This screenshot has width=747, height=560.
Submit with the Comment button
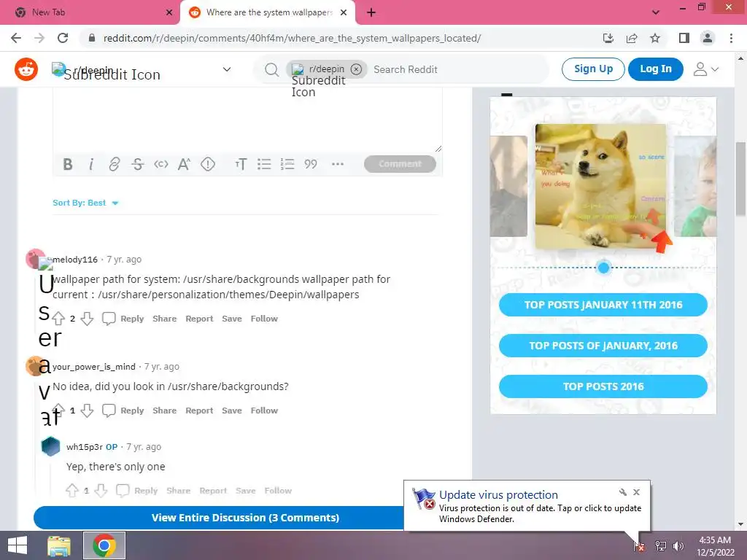click(400, 164)
